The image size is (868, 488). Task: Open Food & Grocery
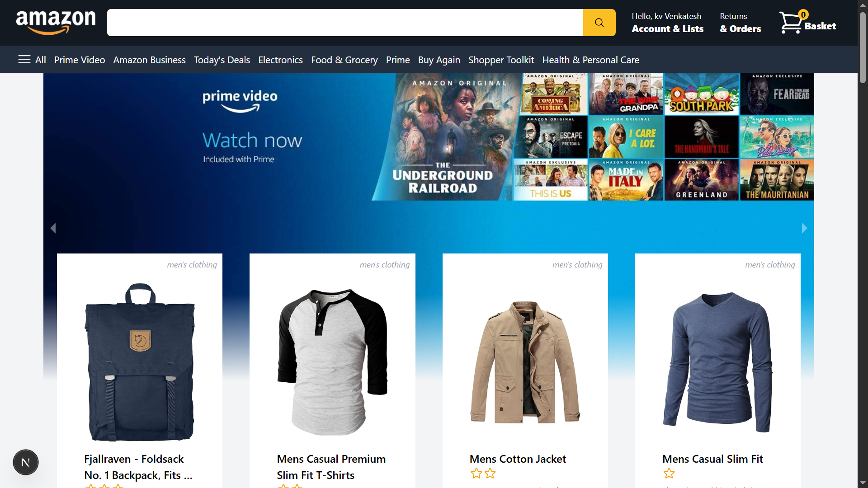(344, 60)
